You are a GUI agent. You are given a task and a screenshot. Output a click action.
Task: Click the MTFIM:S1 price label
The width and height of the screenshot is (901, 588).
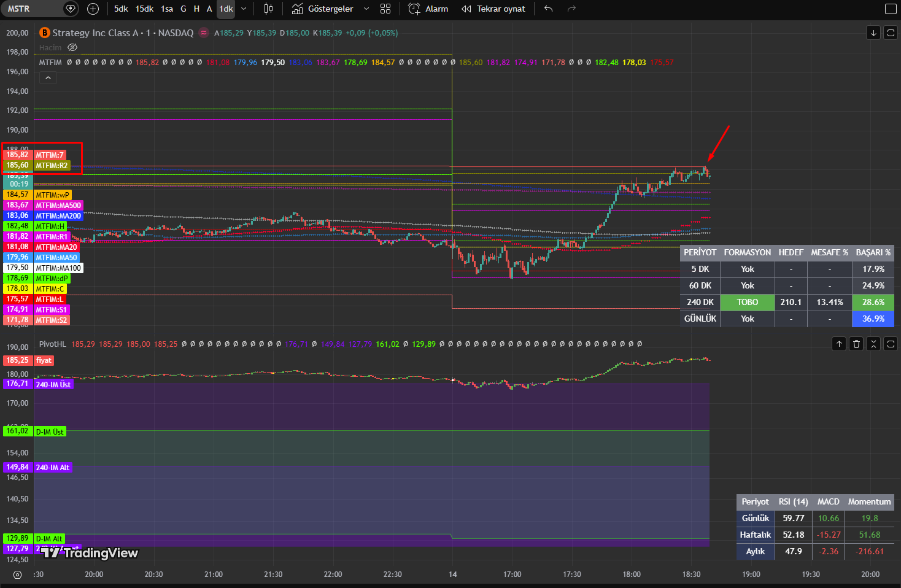[x=52, y=310]
